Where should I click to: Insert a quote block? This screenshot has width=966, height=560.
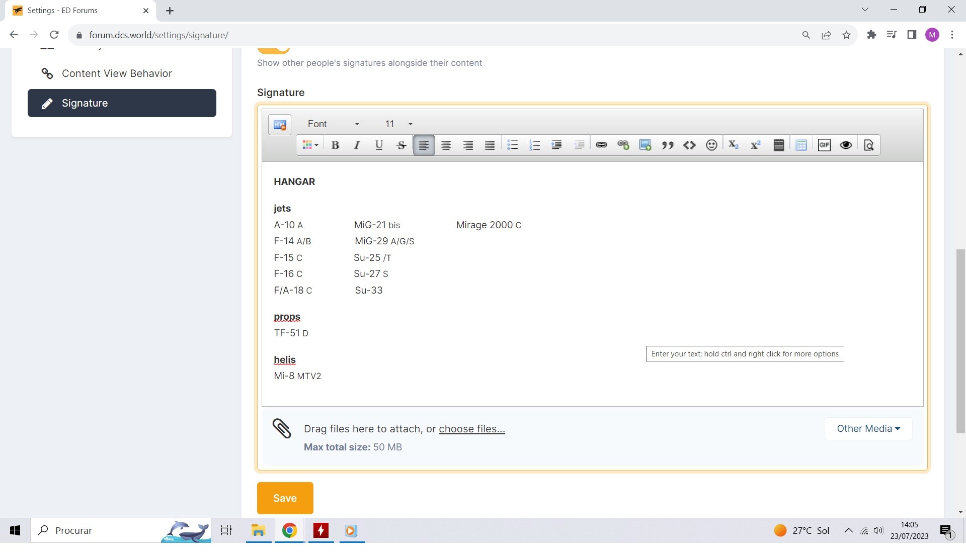[668, 145]
